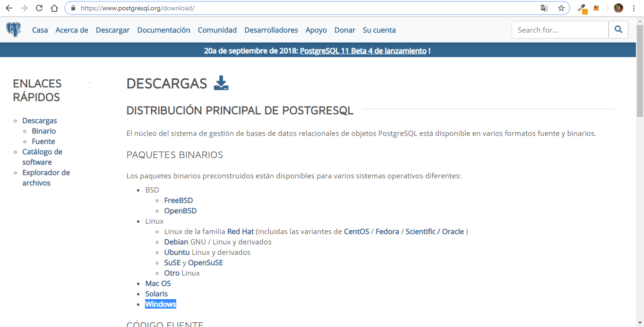The image size is (644, 327).
Task: Open the Scientific / Oracle link
Action: [435, 232]
